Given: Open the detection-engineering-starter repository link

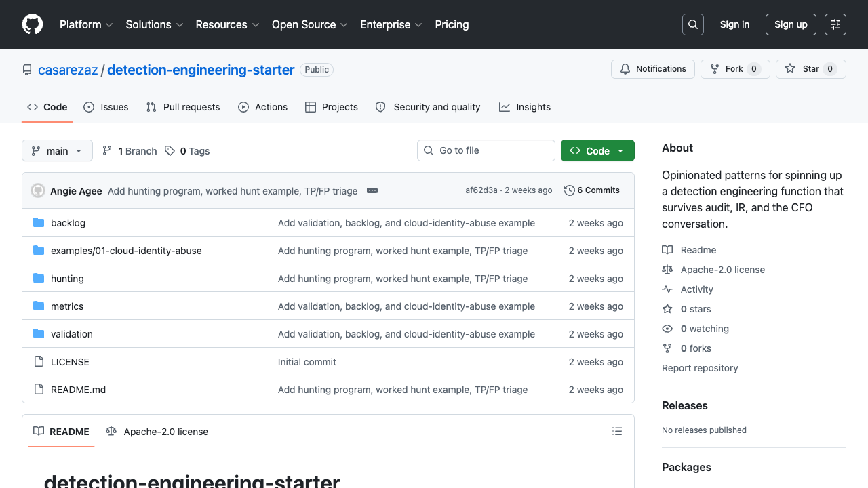Looking at the screenshot, I should [201, 70].
